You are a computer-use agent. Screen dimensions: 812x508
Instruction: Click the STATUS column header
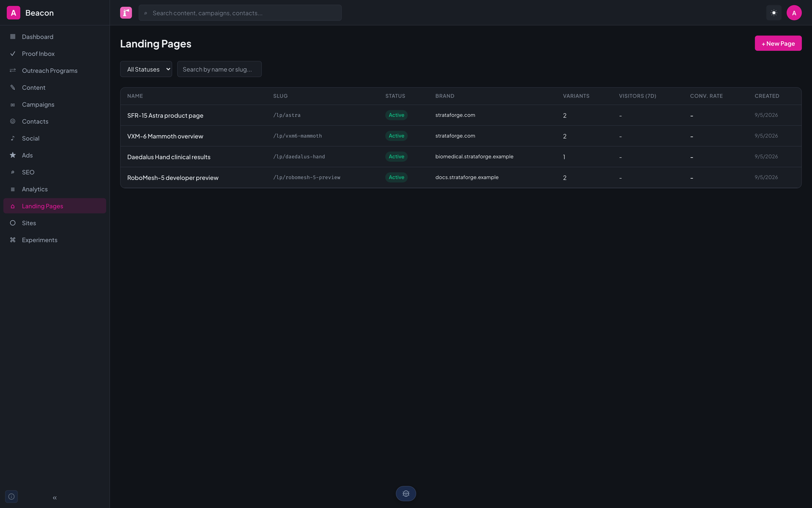(395, 96)
